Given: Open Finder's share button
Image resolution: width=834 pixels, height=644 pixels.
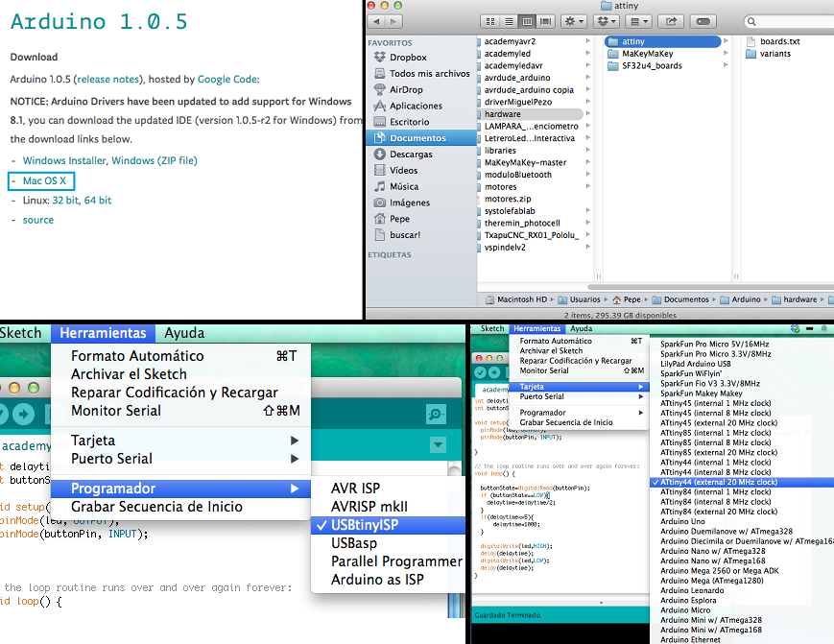Looking at the screenshot, I should pos(671,22).
